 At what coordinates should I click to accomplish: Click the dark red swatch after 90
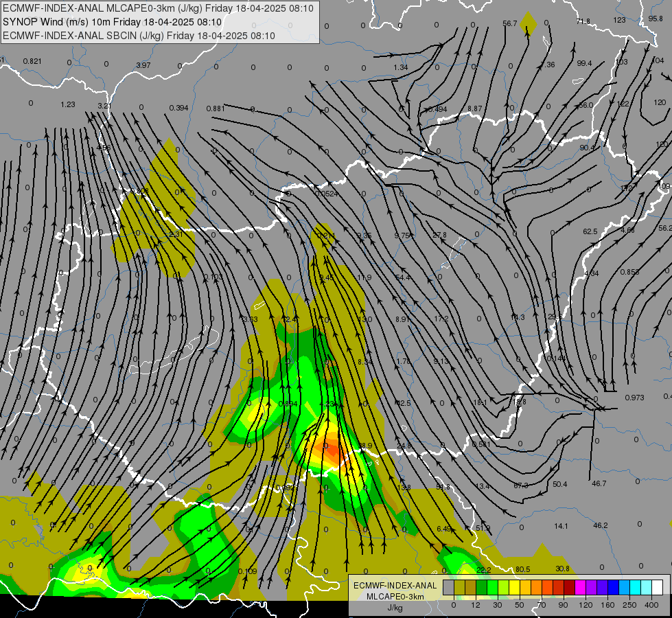tap(570, 587)
